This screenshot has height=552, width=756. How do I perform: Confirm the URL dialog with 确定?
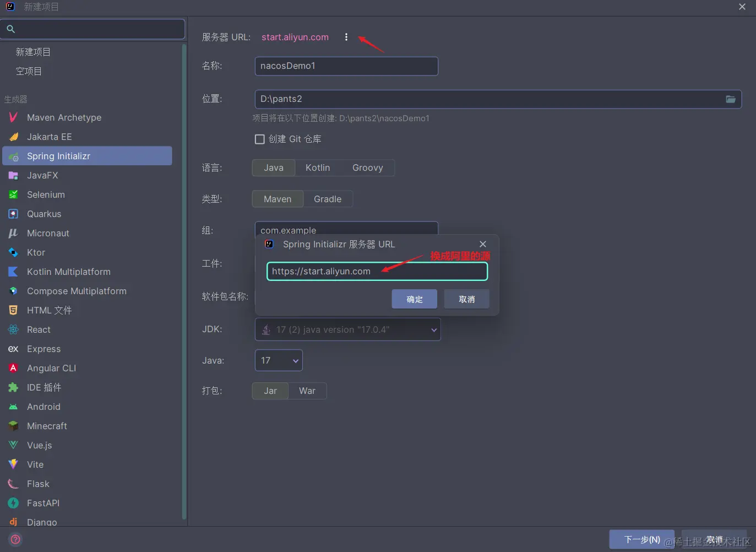[415, 299]
